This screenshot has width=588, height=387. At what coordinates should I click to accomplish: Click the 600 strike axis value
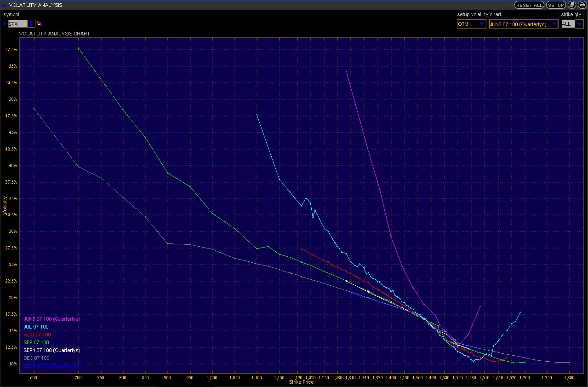click(x=33, y=377)
